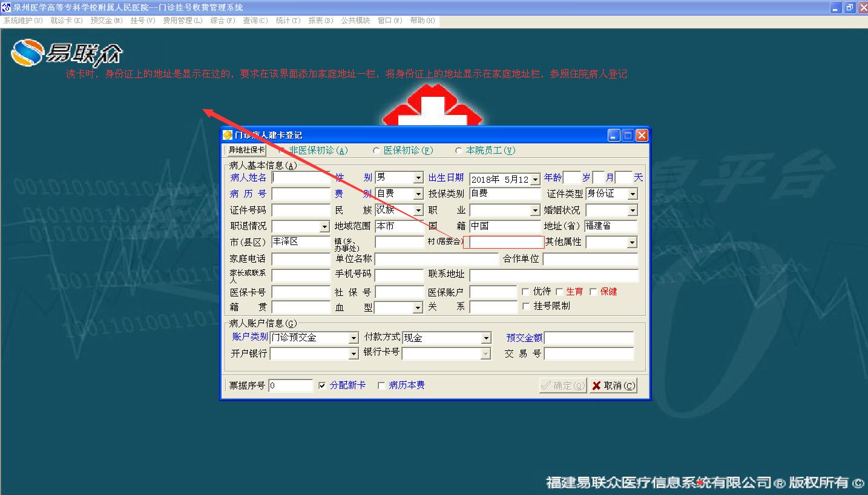Open the 职退情况 dropdown list
868x495 pixels.
[324, 226]
